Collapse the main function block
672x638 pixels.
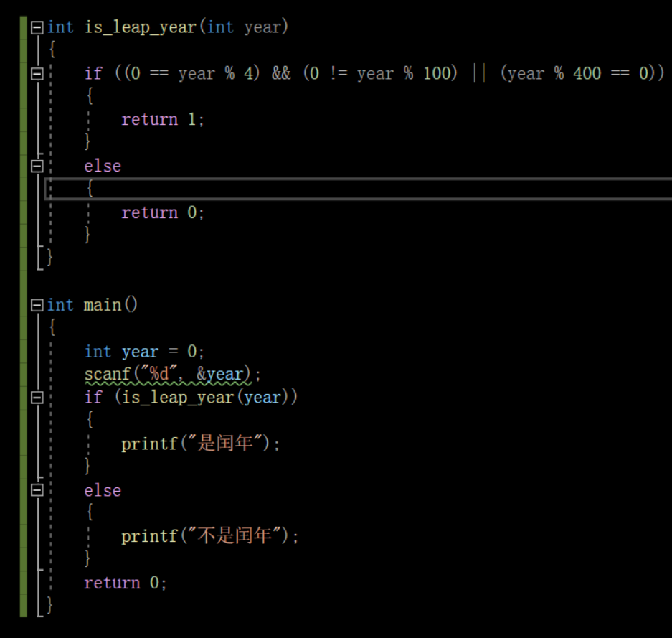click(37, 305)
